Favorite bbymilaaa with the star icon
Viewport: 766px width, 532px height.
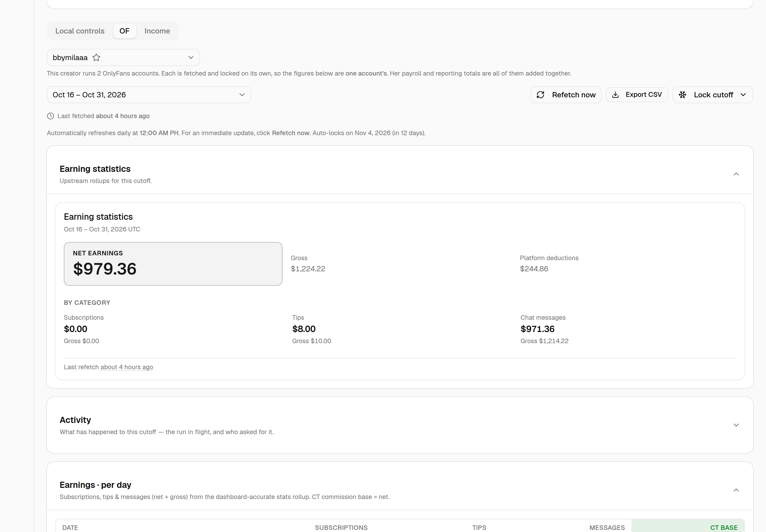click(96, 57)
